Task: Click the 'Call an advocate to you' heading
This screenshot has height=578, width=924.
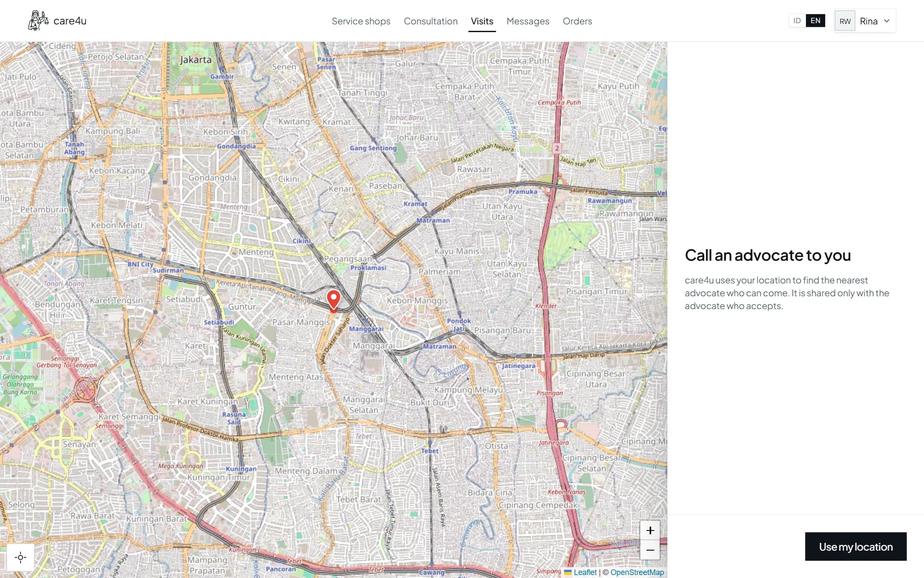Action: point(767,255)
